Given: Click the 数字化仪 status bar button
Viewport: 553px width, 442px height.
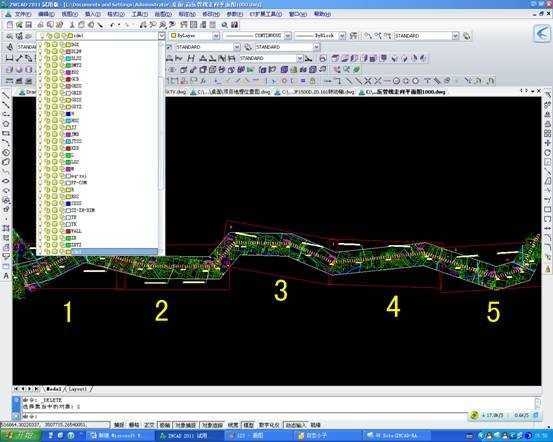Looking at the screenshot, I should 269,425.
